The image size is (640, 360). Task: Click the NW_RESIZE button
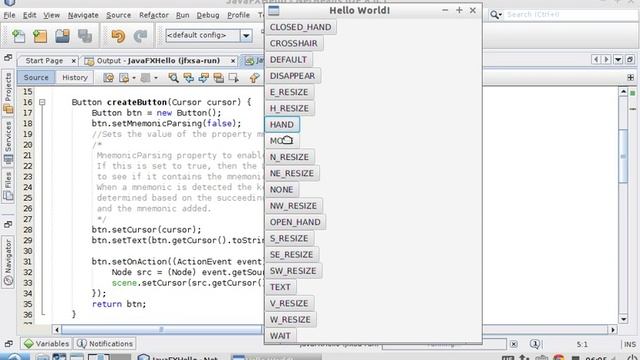(293, 206)
